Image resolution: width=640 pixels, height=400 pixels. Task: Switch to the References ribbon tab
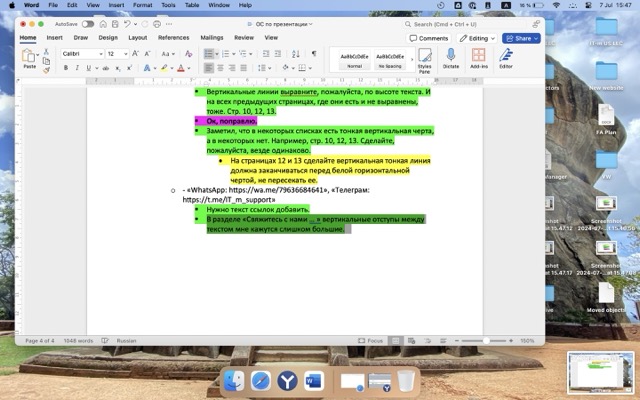tap(173, 38)
